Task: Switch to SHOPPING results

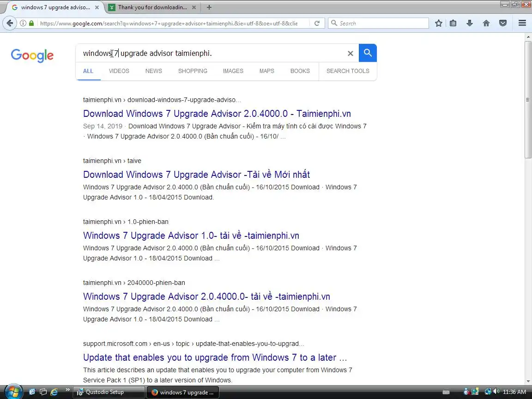Action: [193, 71]
